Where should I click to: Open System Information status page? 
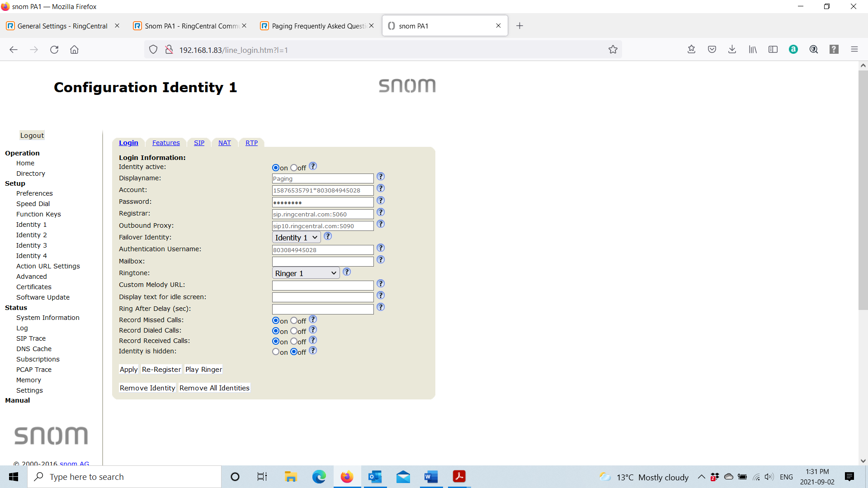(x=48, y=318)
